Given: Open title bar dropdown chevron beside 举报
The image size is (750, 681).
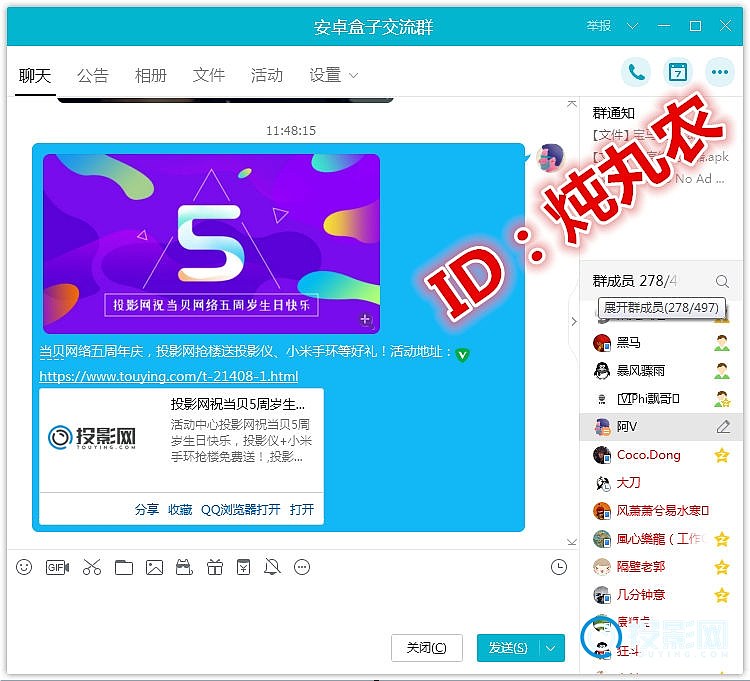Looking at the screenshot, I should coord(632,26).
